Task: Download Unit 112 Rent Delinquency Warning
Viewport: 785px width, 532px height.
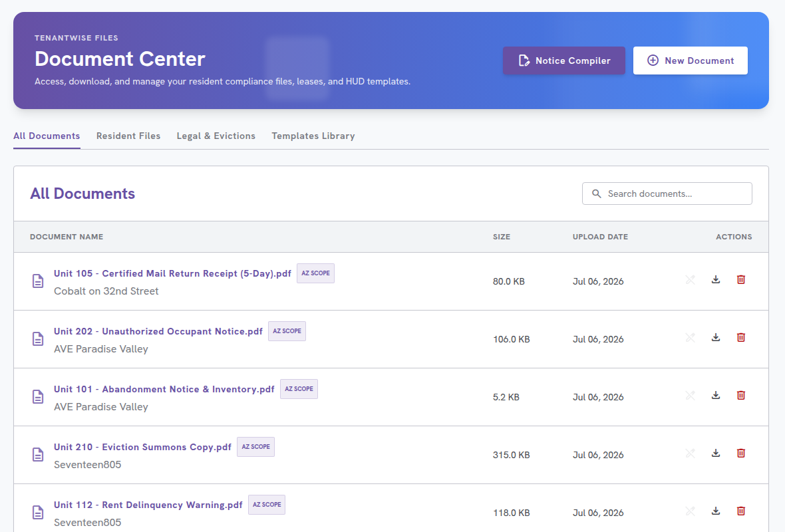Action: tap(715, 511)
